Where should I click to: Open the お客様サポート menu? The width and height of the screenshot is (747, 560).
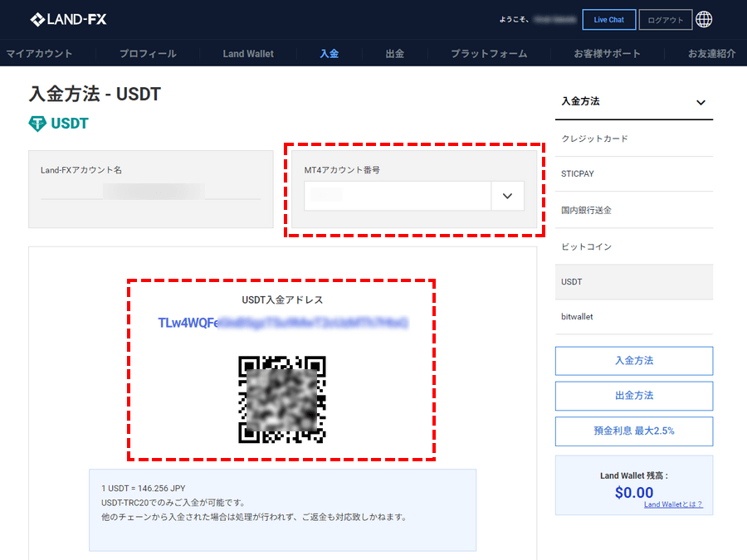[607, 53]
